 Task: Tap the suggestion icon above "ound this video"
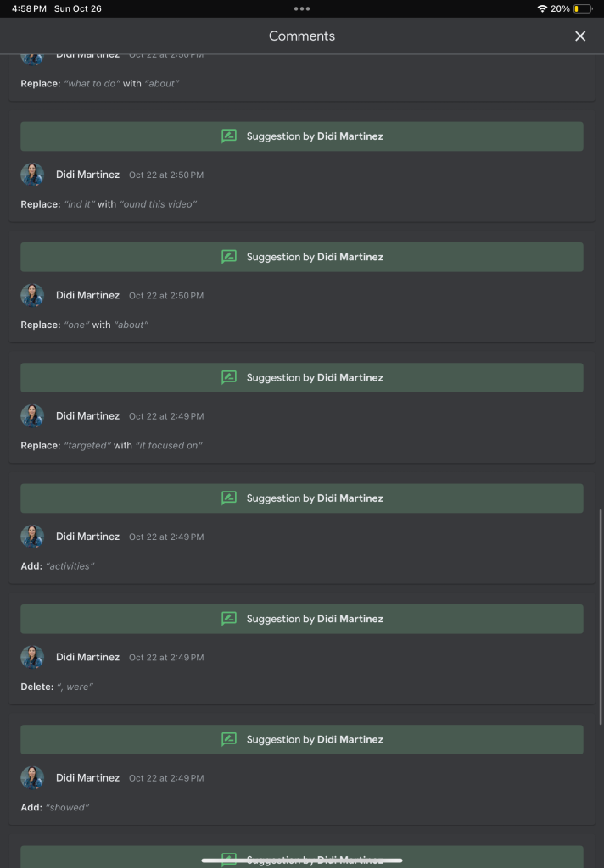(x=229, y=136)
